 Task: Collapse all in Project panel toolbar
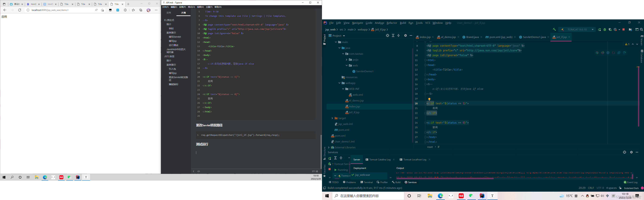coord(399,36)
